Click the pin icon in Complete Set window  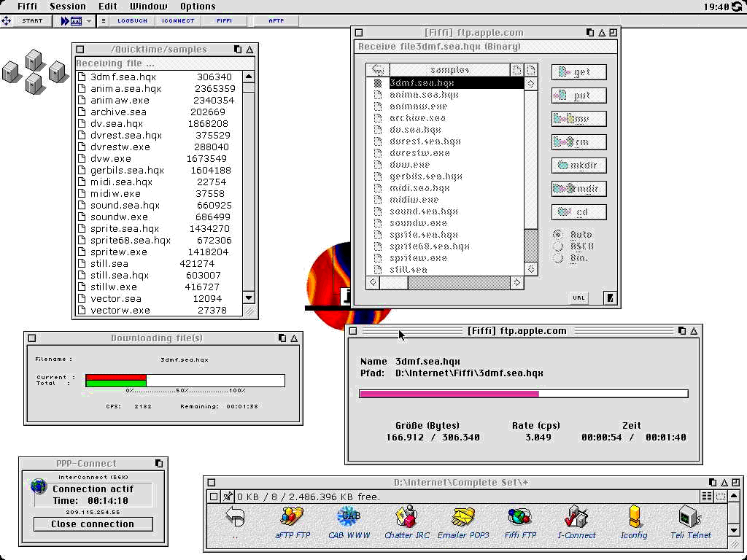(228, 497)
